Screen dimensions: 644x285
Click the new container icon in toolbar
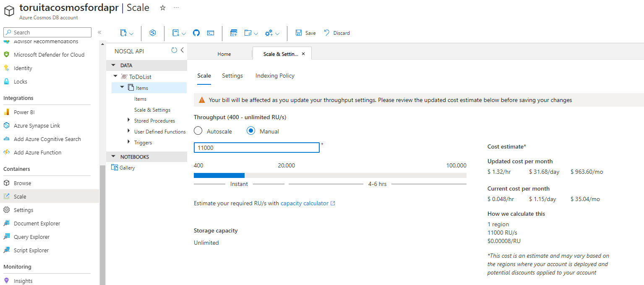124,33
